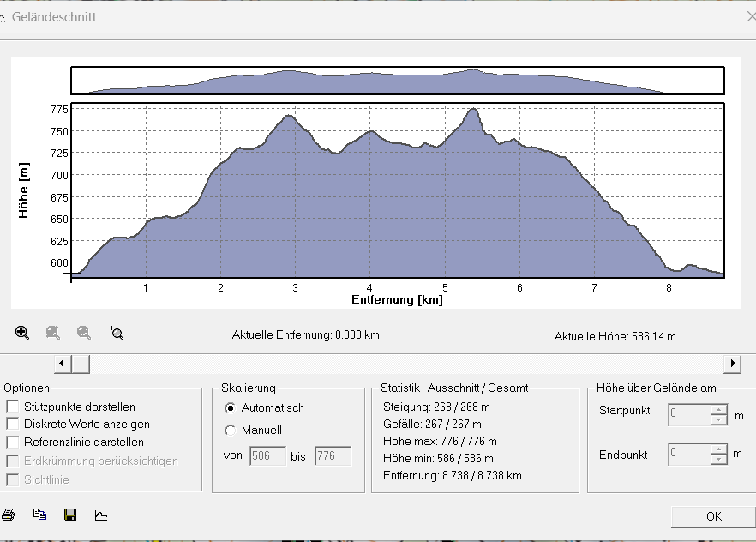Save the profile using floppy disk icon
The image size is (756, 542).
pos(70,515)
